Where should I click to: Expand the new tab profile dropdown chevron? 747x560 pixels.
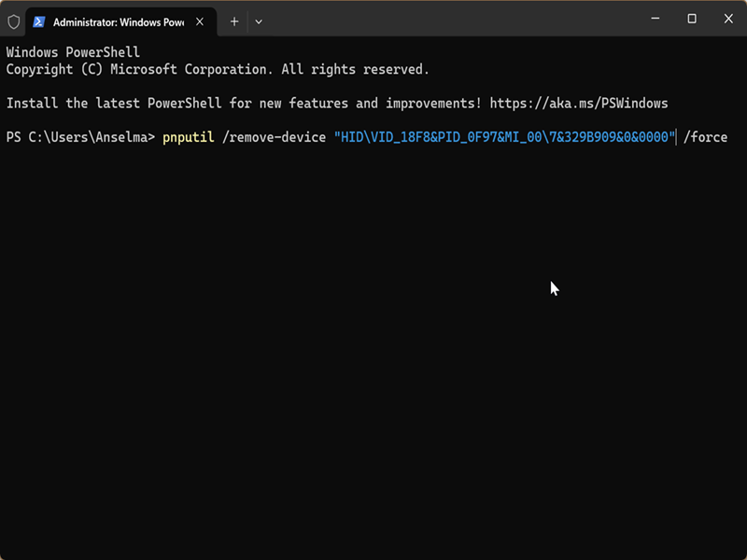point(259,21)
